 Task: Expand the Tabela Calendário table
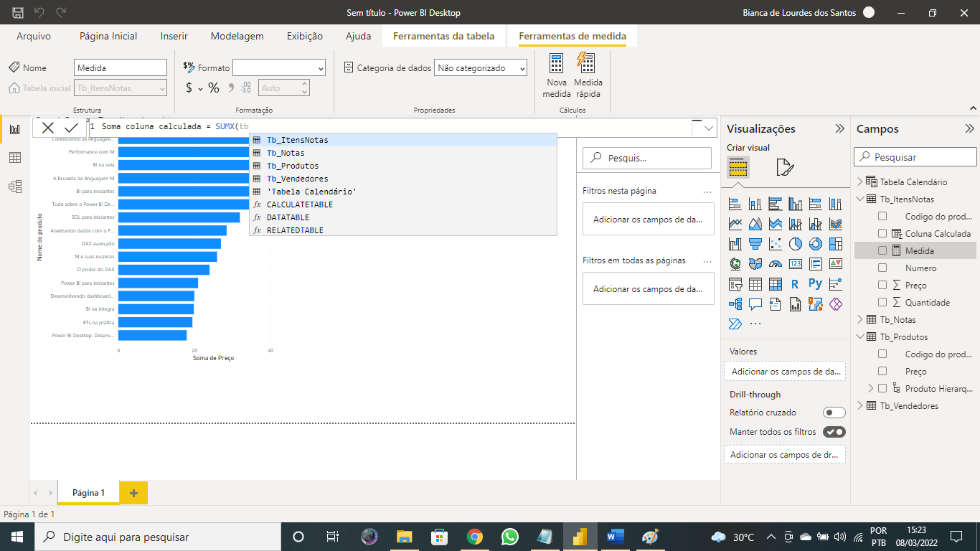point(860,182)
